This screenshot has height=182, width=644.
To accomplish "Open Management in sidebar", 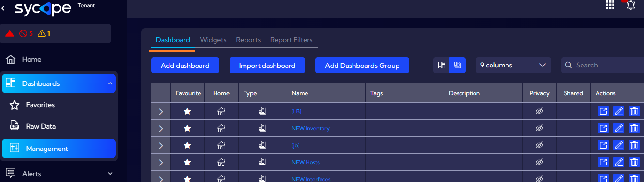I will coord(59,149).
